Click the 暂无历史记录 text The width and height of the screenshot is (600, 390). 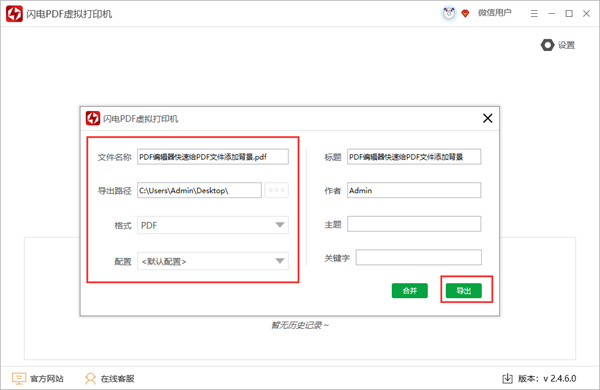click(x=300, y=325)
